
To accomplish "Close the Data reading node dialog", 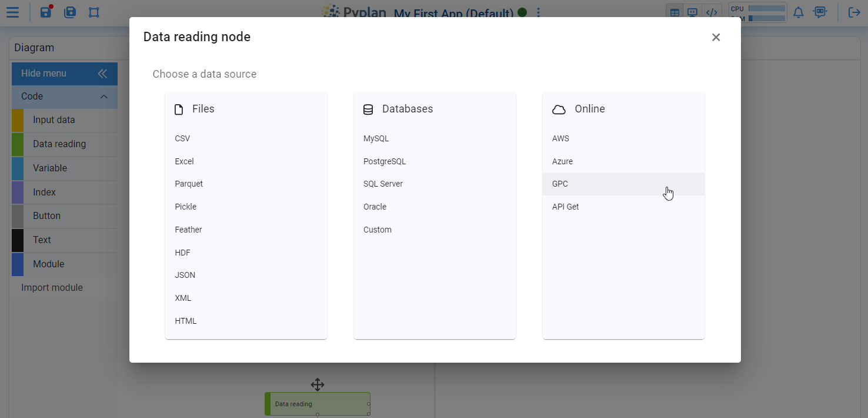I will pyautogui.click(x=716, y=37).
